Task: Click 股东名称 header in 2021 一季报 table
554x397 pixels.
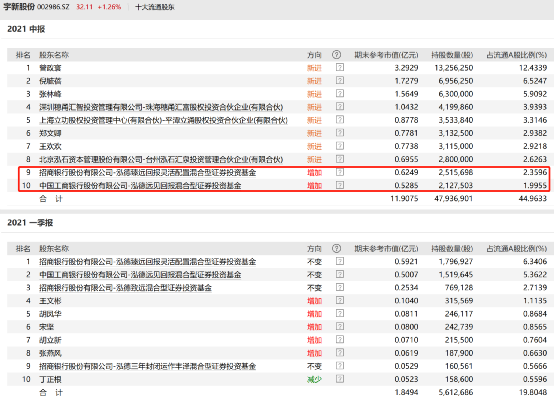Action: click(54, 249)
